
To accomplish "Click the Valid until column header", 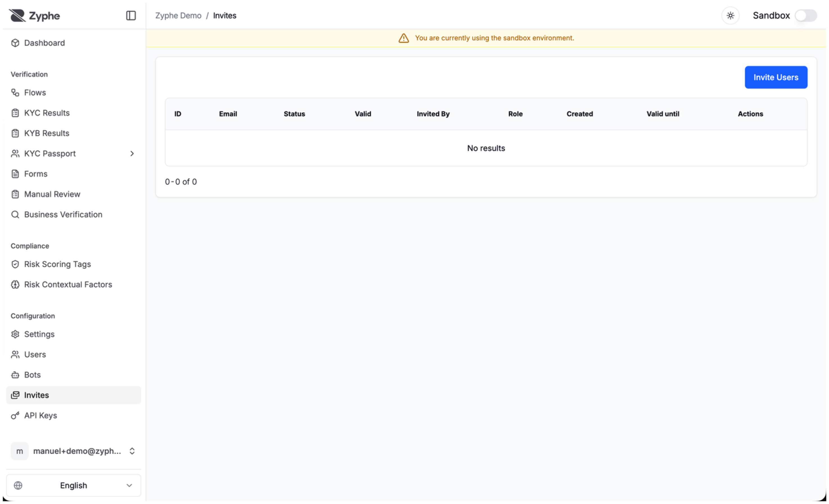I will click(x=663, y=114).
